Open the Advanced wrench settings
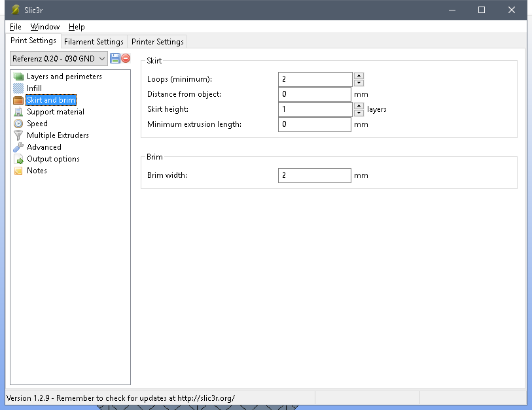 (43, 147)
